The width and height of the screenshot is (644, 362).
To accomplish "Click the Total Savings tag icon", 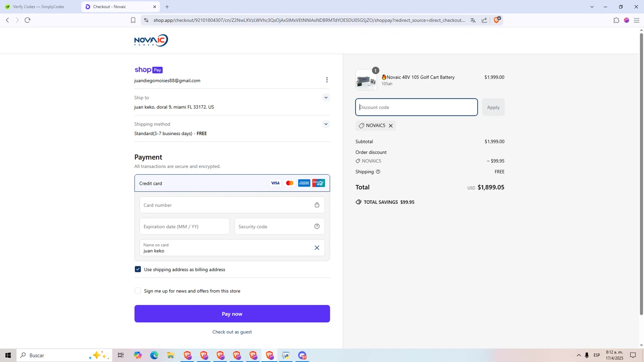I will [358, 202].
